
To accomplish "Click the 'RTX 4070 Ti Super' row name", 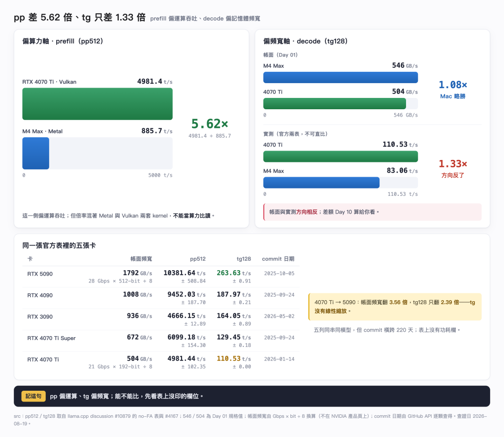I will click(51, 339).
